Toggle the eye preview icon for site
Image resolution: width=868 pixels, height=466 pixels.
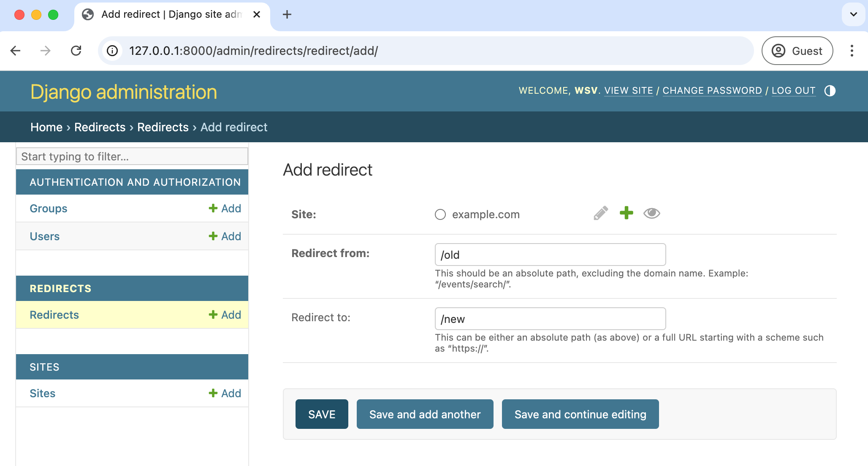pos(651,214)
